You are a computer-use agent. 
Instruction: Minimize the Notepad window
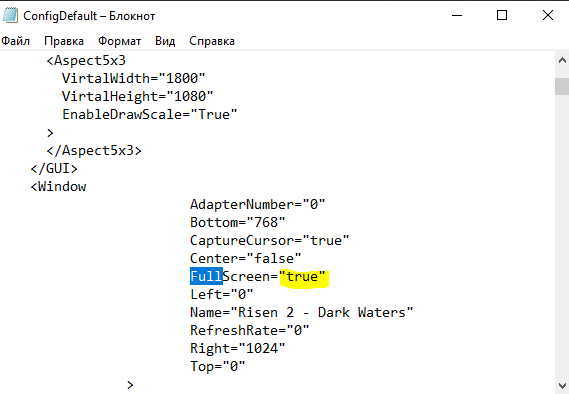(x=457, y=16)
